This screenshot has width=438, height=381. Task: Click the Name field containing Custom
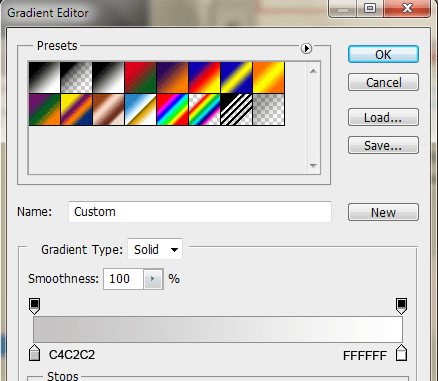tap(200, 212)
